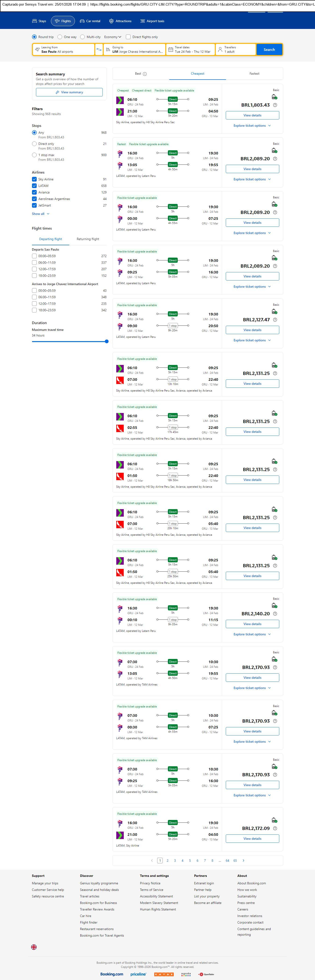Viewport: 315px width, 980px height.
Task: Expand Explore ticket options for first flight
Action: coord(252,126)
